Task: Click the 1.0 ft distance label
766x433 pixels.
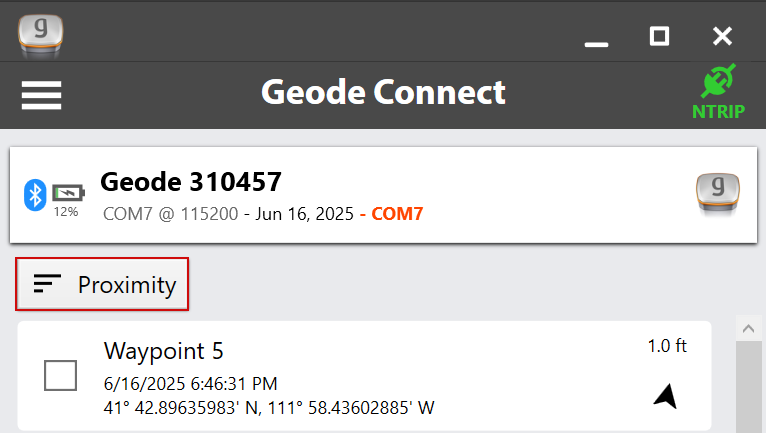Action: coord(666,346)
